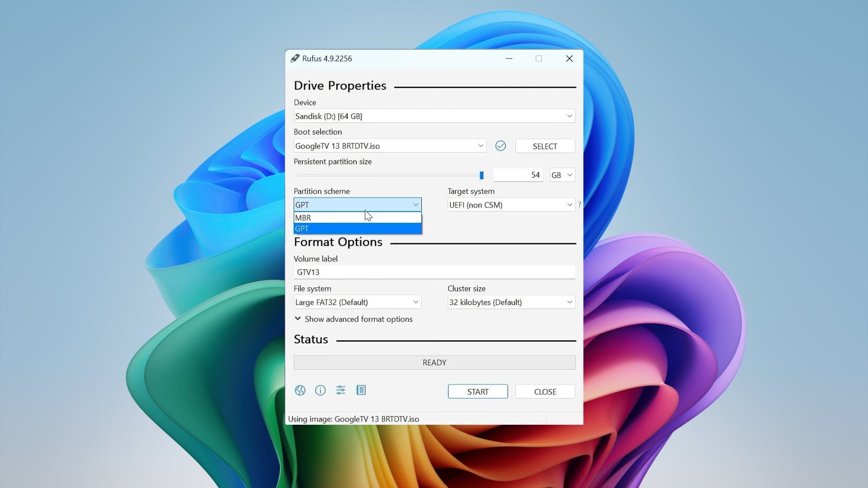The height and width of the screenshot is (488, 868).
Task: Click the READY status progress bar
Action: (x=434, y=362)
